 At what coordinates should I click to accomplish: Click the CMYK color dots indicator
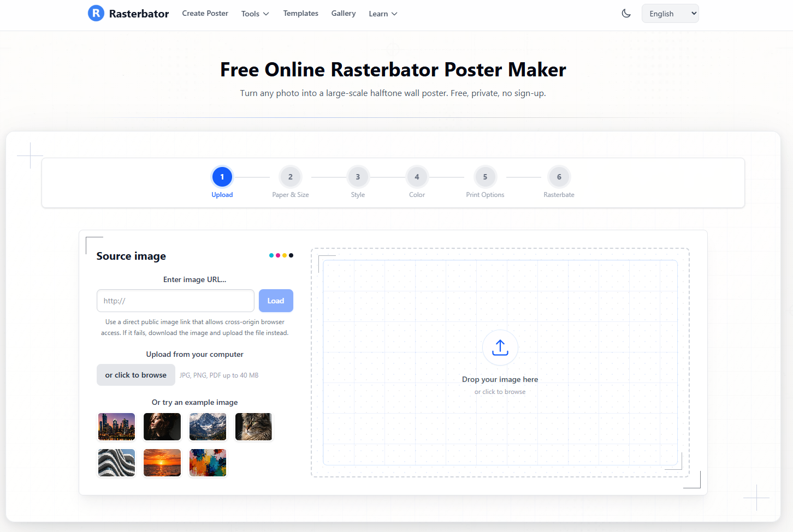click(x=281, y=255)
